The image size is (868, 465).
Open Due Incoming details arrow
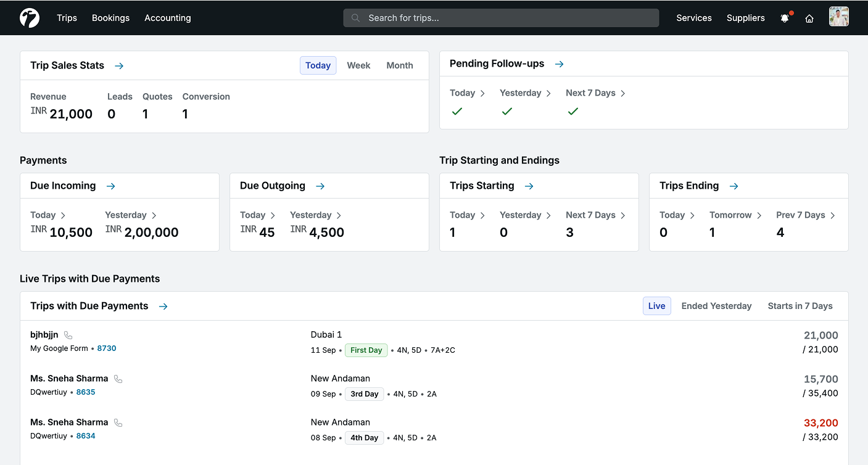click(x=110, y=186)
